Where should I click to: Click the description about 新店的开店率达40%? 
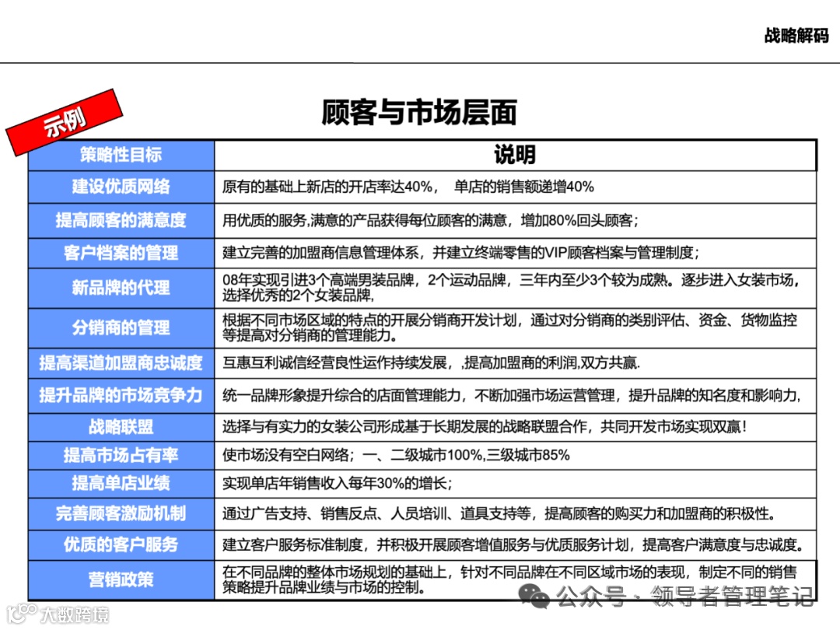click(408, 187)
